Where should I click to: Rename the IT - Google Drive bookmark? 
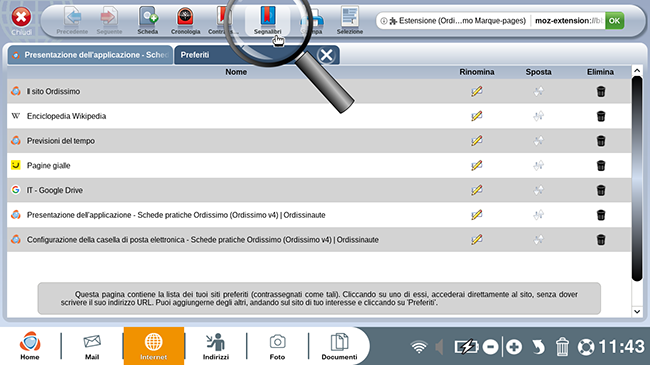tap(477, 190)
